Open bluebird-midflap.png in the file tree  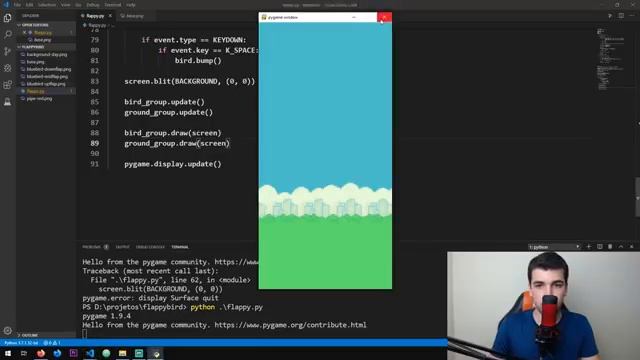(x=47, y=76)
